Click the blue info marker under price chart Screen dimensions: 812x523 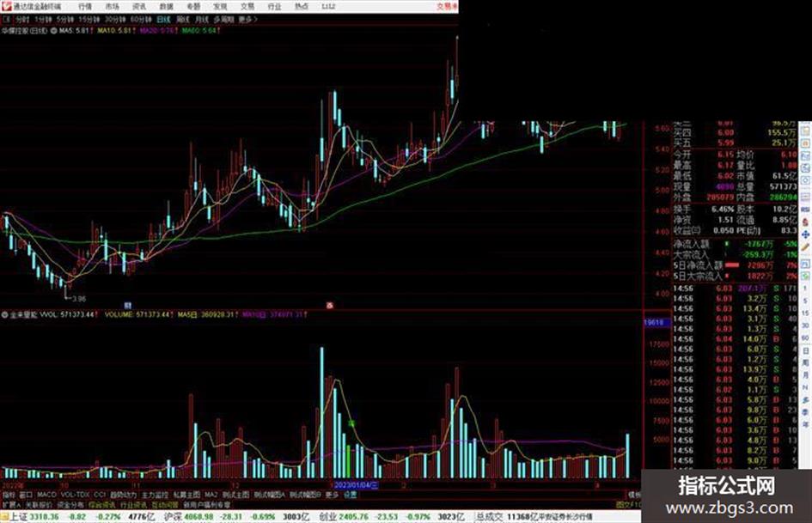(x=127, y=306)
